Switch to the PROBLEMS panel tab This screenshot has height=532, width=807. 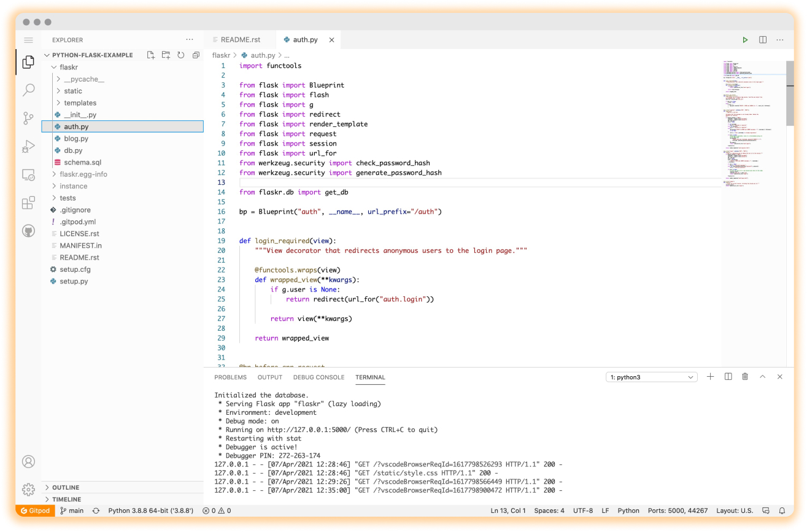point(230,377)
